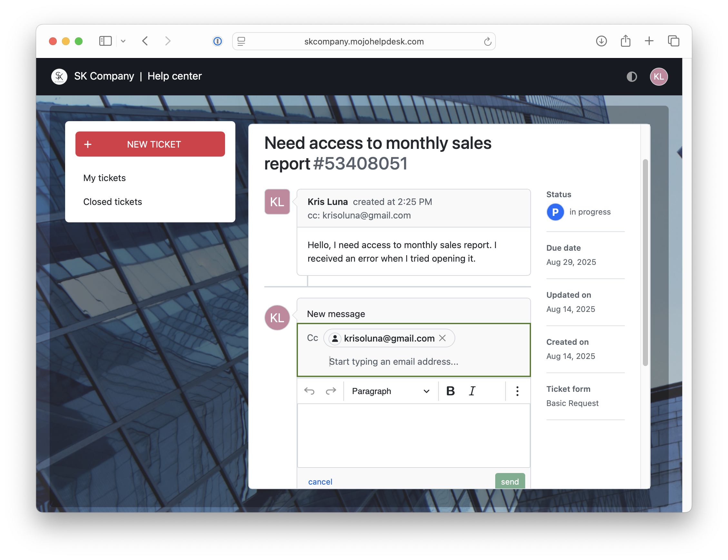Viewport: 728px width, 560px height.
Task: Click the redo arrow in editor toolbar
Action: pos(331,391)
